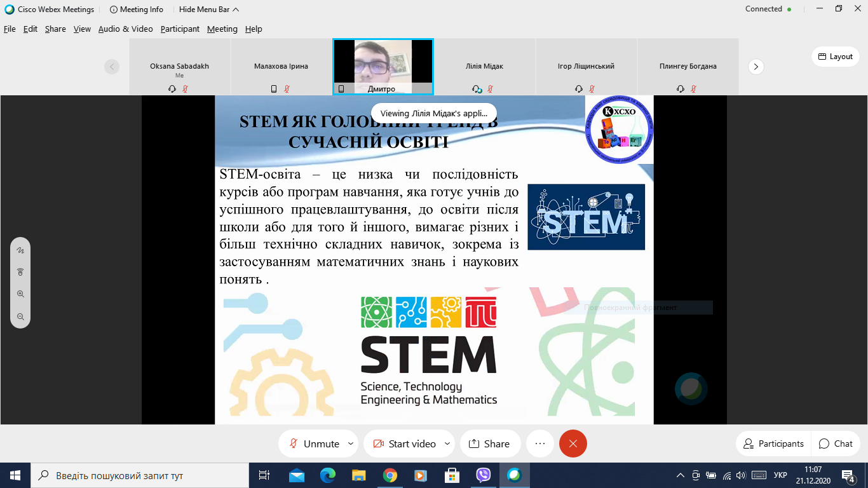Expand video options arrow next to Start video
Image resolution: width=868 pixels, height=488 pixels.
pyautogui.click(x=447, y=444)
